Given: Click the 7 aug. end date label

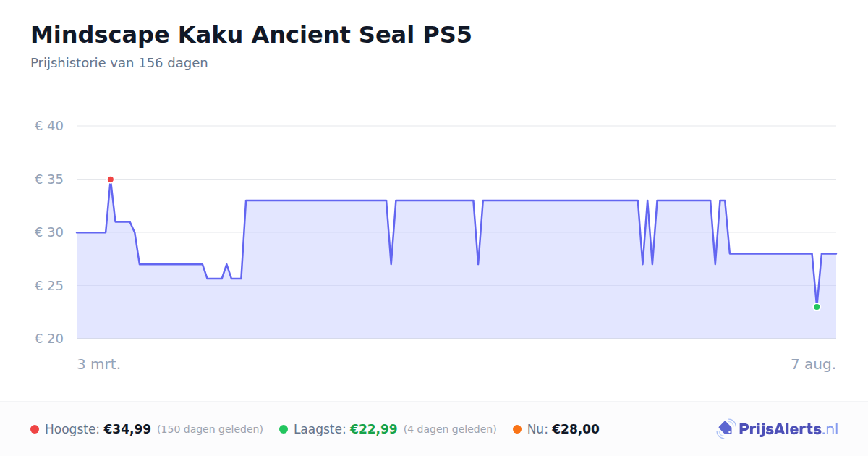Looking at the screenshot, I should (814, 364).
